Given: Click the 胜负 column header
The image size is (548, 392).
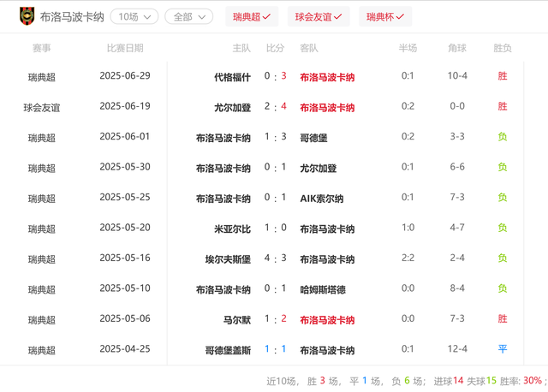Looking at the screenshot, I should pos(503,48).
